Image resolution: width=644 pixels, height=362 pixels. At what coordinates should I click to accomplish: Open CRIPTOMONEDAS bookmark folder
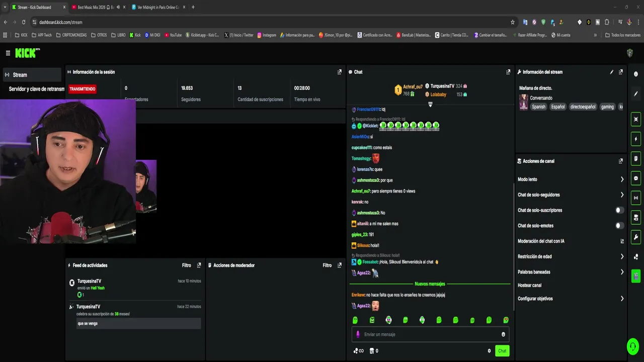click(x=71, y=35)
